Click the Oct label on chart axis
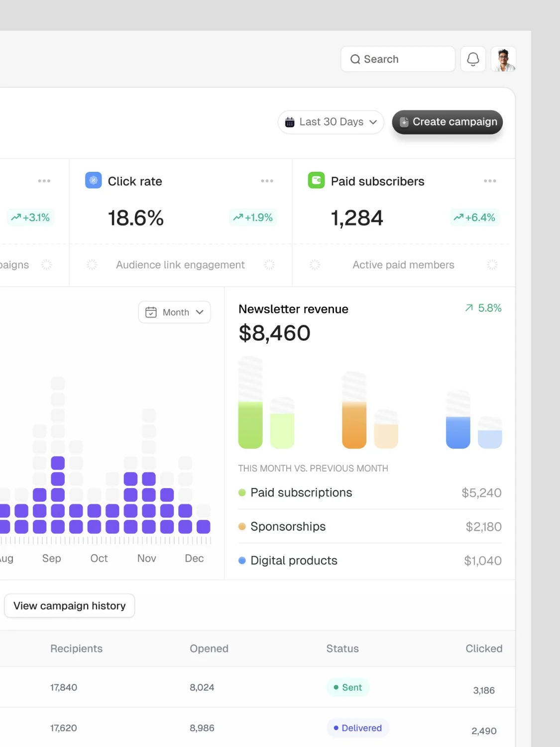Image resolution: width=560 pixels, height=747 pixels. (x=99, y=558)
